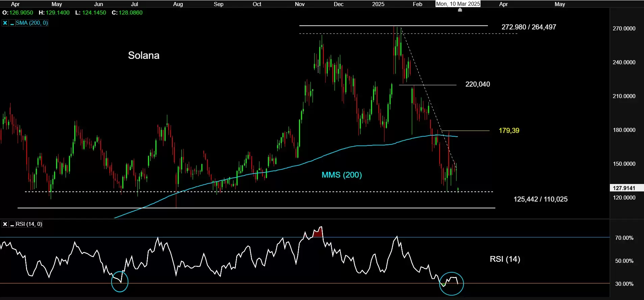Click the cursor triangle marker below the date label
Image resolution: width=644 pixels, height=300 pixels.
(460, 10)
